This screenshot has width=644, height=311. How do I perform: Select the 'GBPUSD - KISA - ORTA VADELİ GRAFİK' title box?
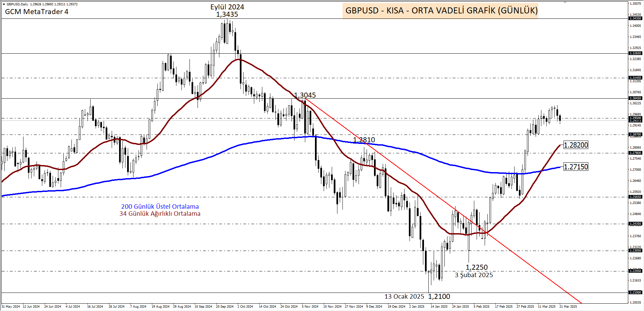click(x=440, y=10)
